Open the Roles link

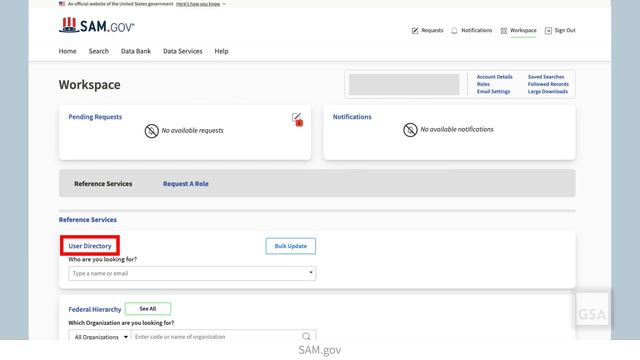point(483,84)
